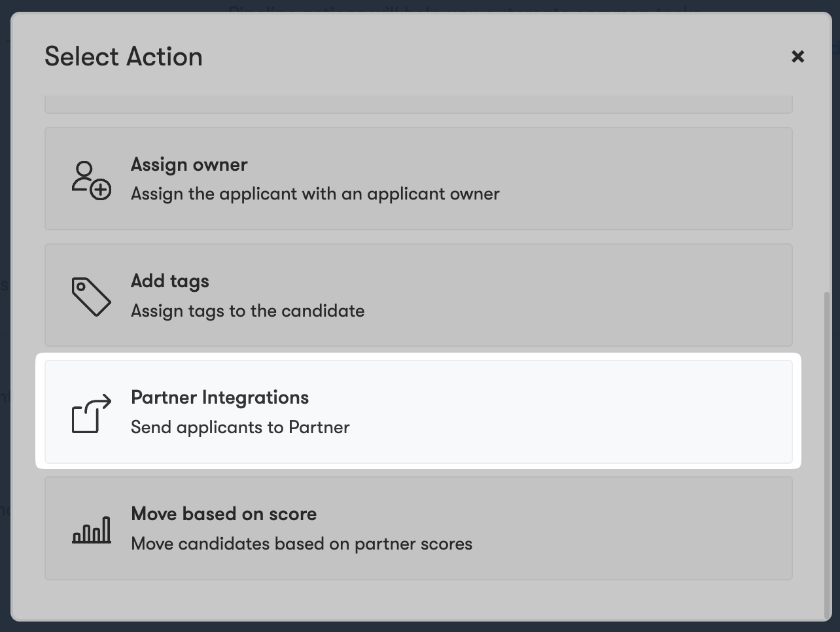The image size is (840, 632).
Task: Pick the "Partner Integrations" title
Action: coord(220,397)
